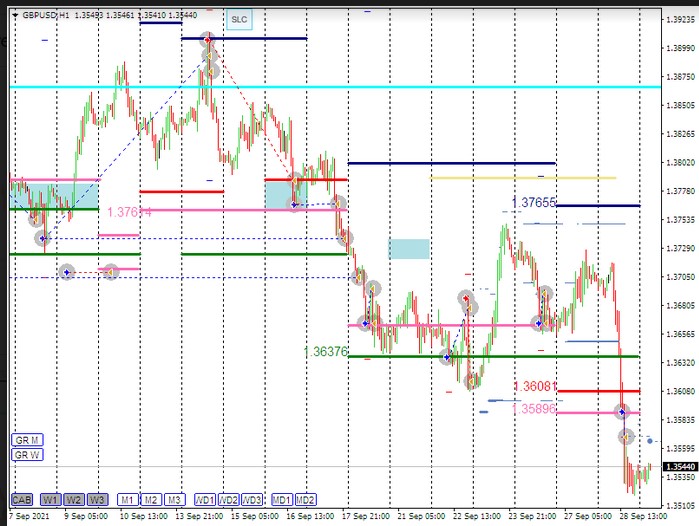Disable the W1 weekly level toggle
Screen dimensions: 699x526
pos(50,499)
